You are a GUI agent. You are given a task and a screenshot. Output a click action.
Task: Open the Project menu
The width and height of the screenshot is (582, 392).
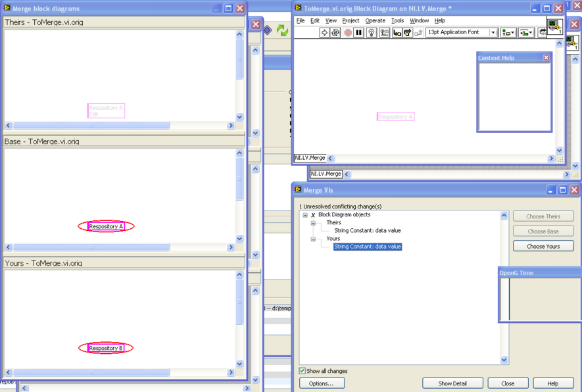tap(351, 20)
